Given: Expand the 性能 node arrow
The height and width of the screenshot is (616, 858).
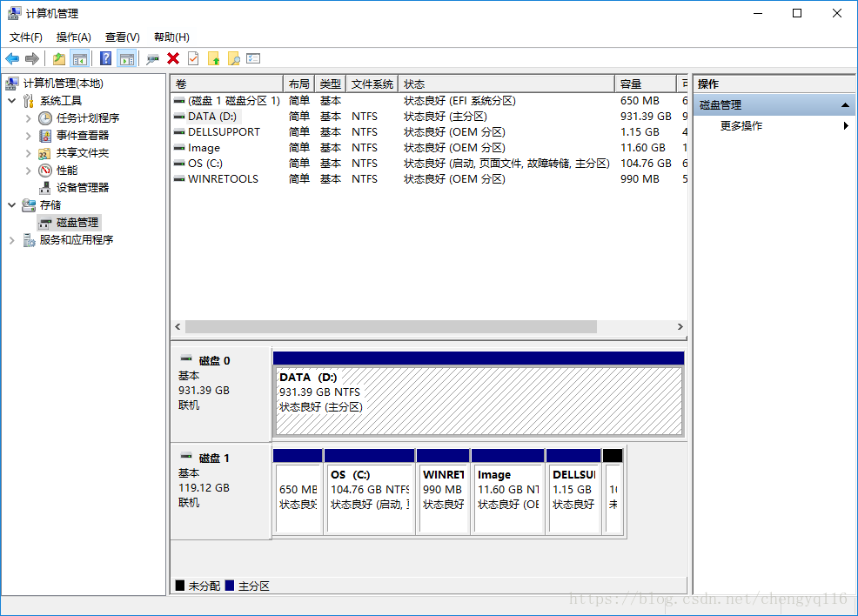Looking at the screenshot, I should pyautogui.click(x=29, y=171).
